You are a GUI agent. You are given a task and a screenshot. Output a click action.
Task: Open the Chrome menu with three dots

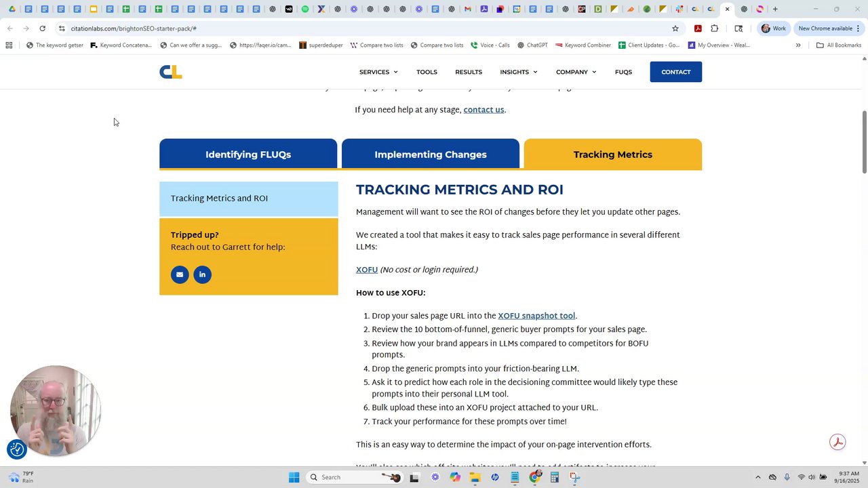pyautogui.click(x=858, y=28)
